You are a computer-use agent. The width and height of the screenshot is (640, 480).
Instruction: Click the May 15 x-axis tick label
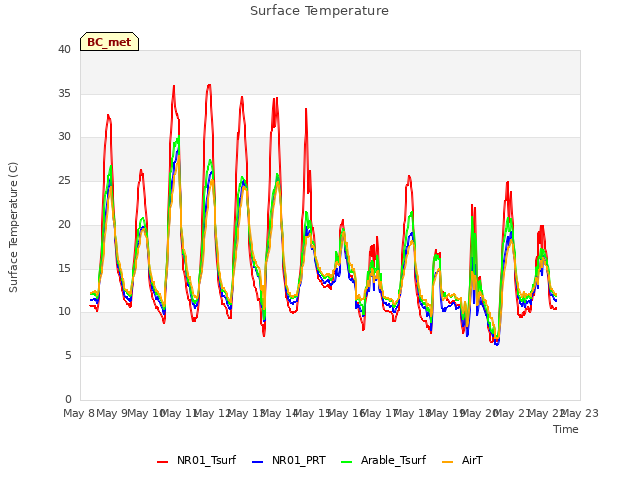(x=313, y=413)
